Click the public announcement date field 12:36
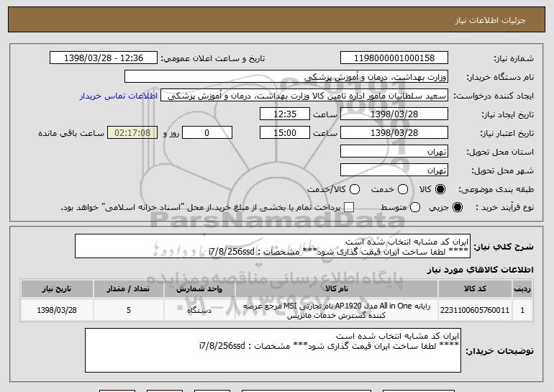The width and height of the screenshot is (554, 392). tap(104, 58)
